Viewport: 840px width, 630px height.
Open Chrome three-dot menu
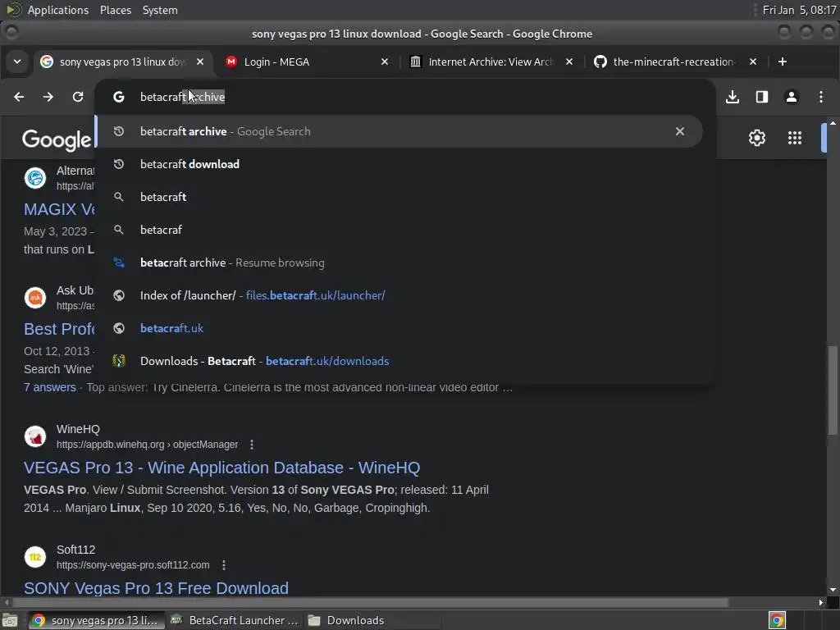(x=820, y=97)
